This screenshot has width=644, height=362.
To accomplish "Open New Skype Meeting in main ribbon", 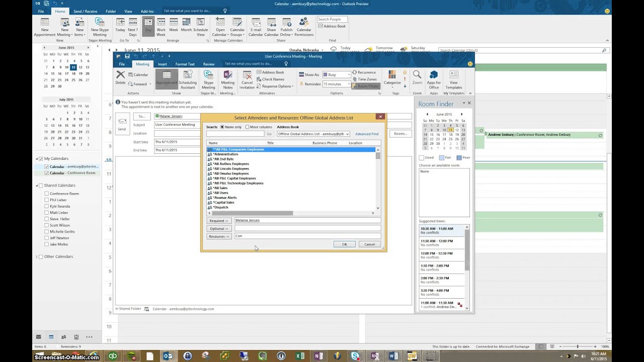I will tap(100, 27).
